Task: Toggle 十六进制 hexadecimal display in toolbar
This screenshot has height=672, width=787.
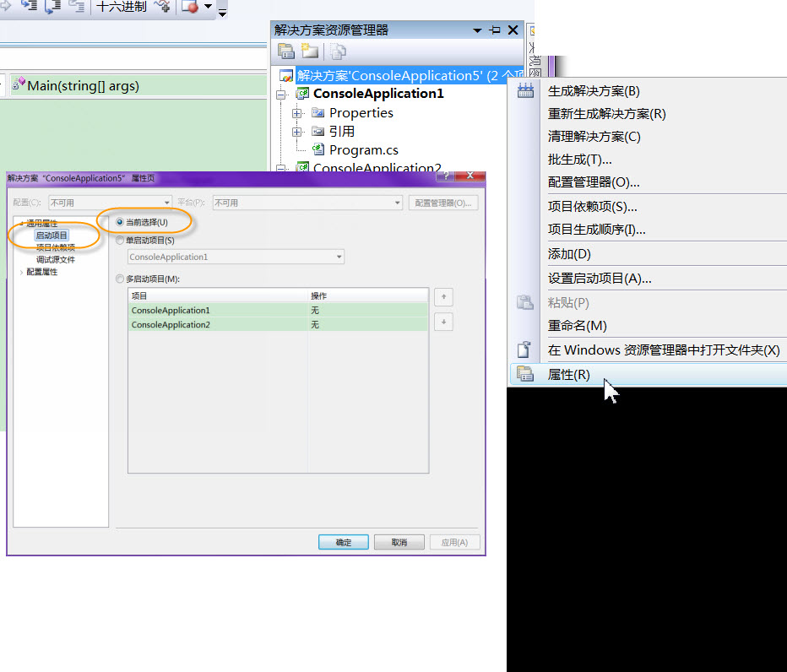Action: [x=121, y=7]
